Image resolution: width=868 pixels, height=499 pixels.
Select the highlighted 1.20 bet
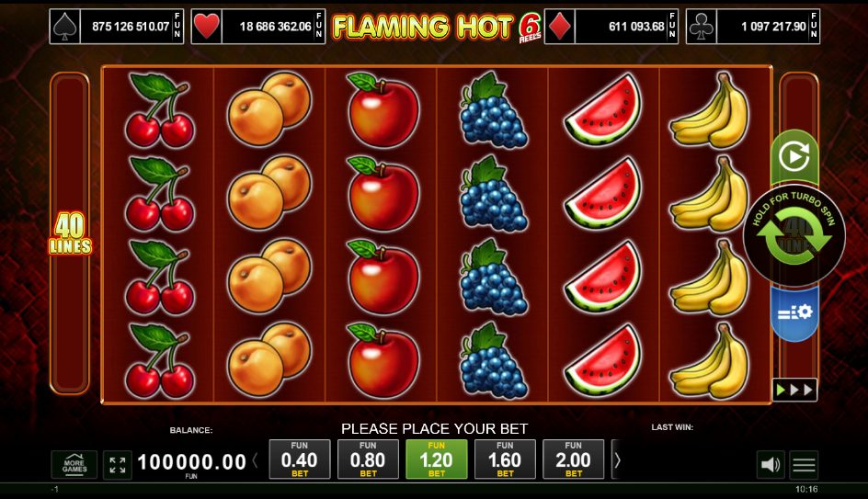point(436,459)
